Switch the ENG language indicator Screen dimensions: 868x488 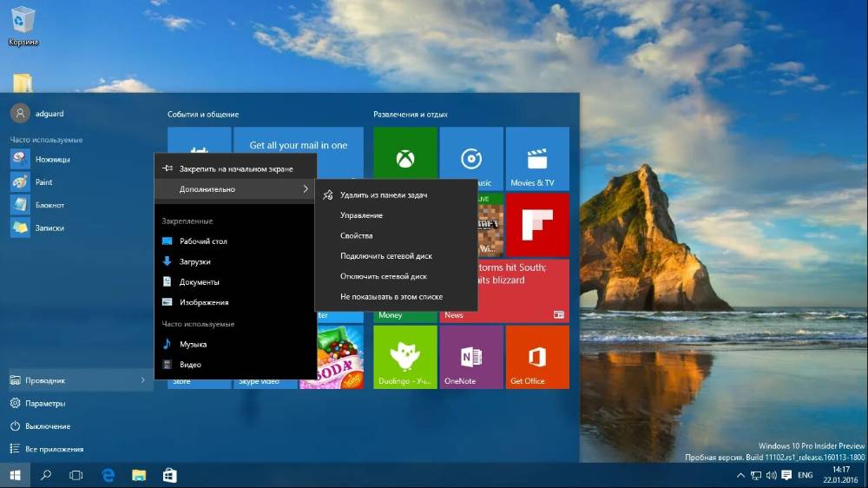click(805, 476)
